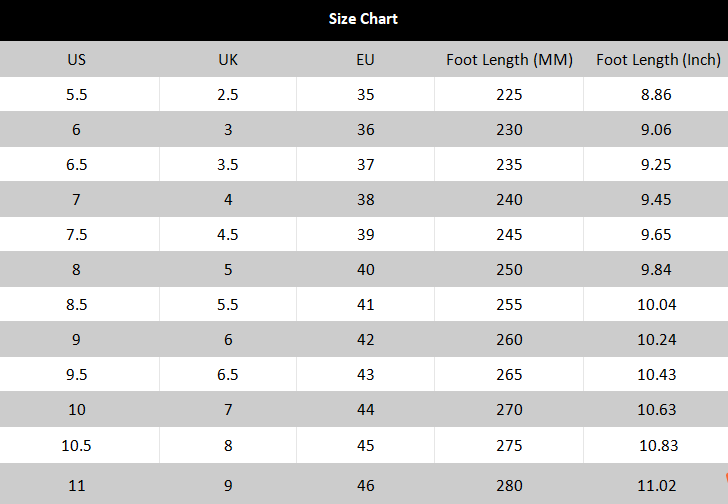Select the EU size 38 cell
The width and height of the screenshot is (728, 504).
(365, 200)
